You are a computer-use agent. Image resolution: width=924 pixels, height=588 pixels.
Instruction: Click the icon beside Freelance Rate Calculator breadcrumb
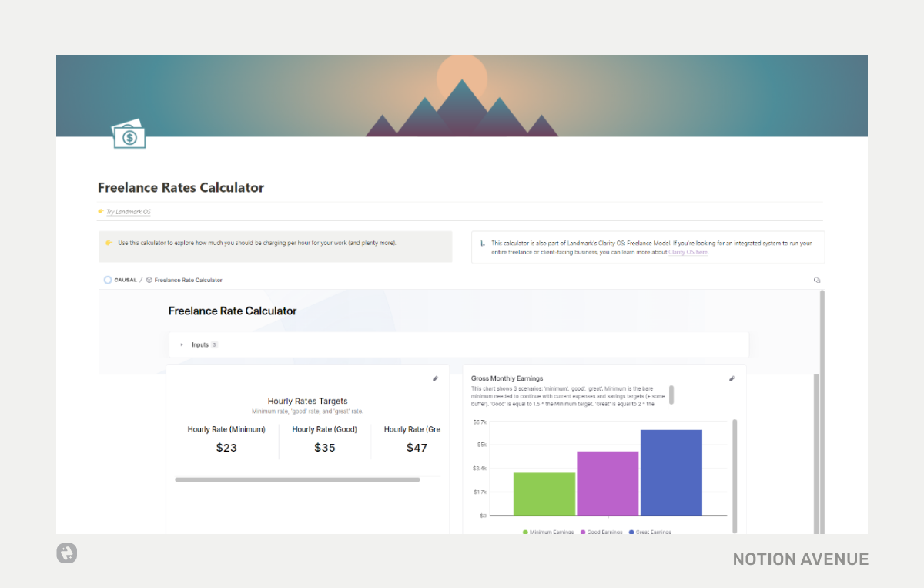(151, 280)
